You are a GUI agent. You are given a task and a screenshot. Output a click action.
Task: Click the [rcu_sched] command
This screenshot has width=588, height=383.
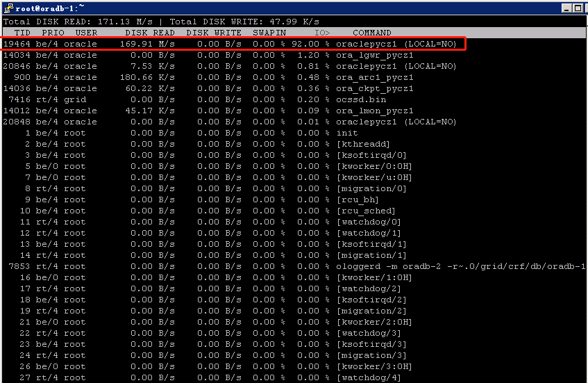(366, 211)
